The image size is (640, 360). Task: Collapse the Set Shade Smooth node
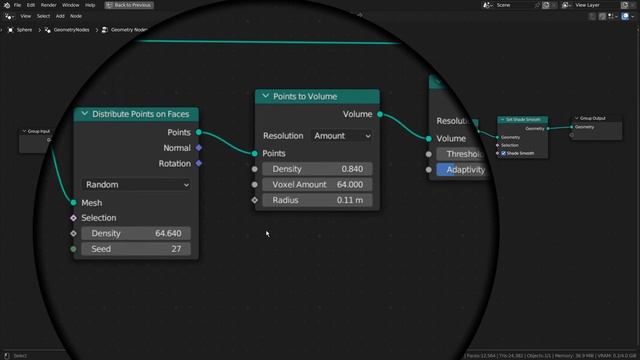click(x=502, y=120)
